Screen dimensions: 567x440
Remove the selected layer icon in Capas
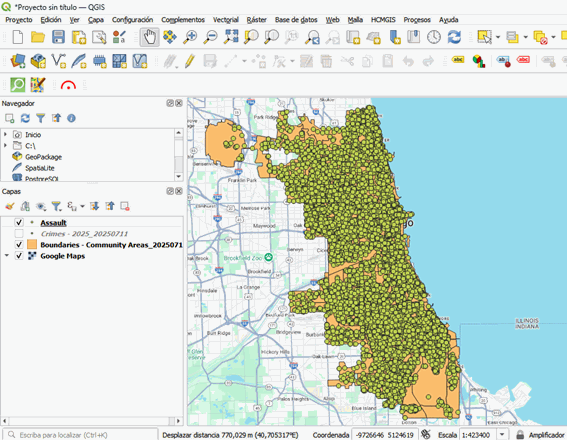click(x=125, y=206)
